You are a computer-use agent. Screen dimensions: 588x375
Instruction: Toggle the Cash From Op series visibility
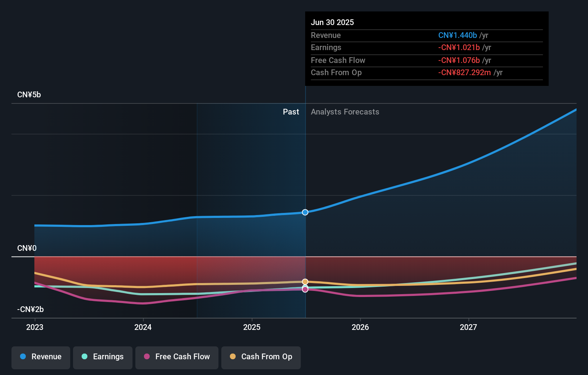(261, 357)
